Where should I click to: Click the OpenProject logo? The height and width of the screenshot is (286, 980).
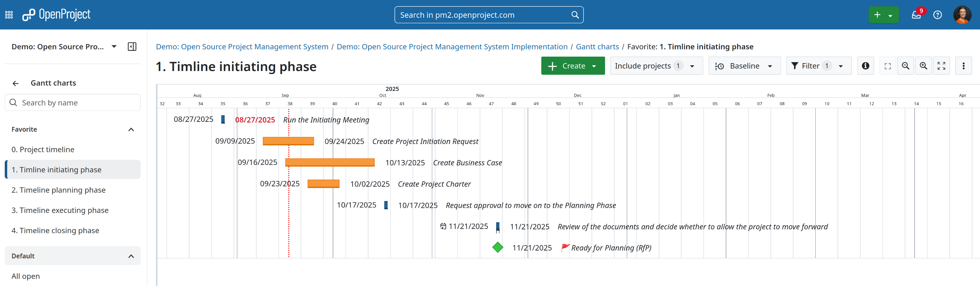click(x=56, y=15)
